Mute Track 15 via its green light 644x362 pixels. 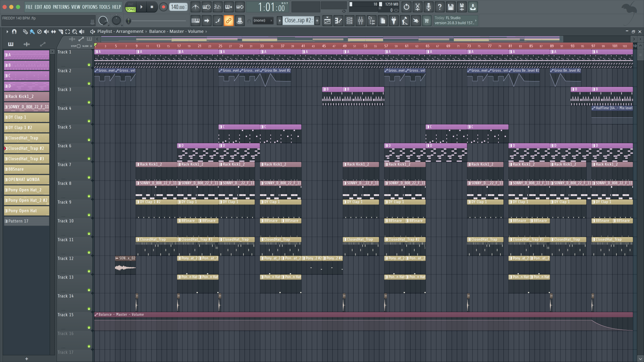pos(89,327)
